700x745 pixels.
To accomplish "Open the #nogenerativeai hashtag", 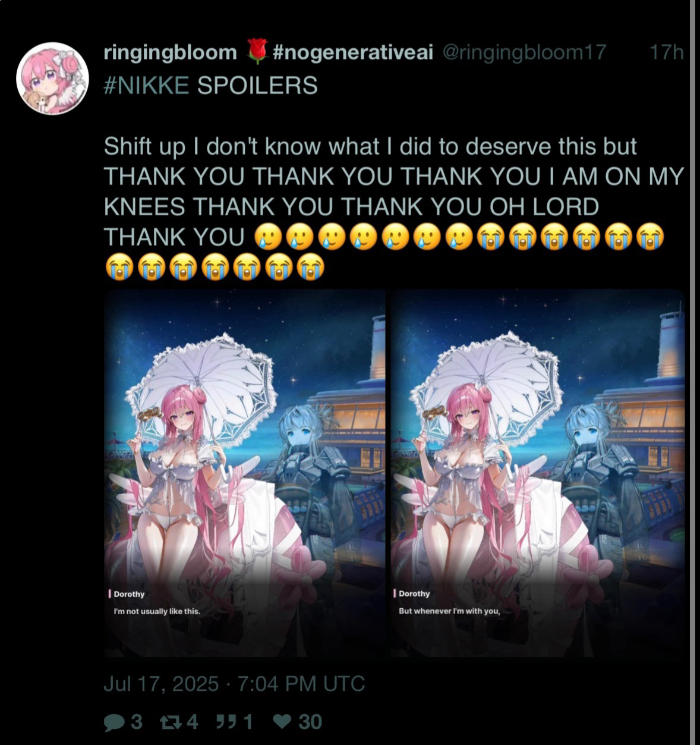I will pos(353,52).
